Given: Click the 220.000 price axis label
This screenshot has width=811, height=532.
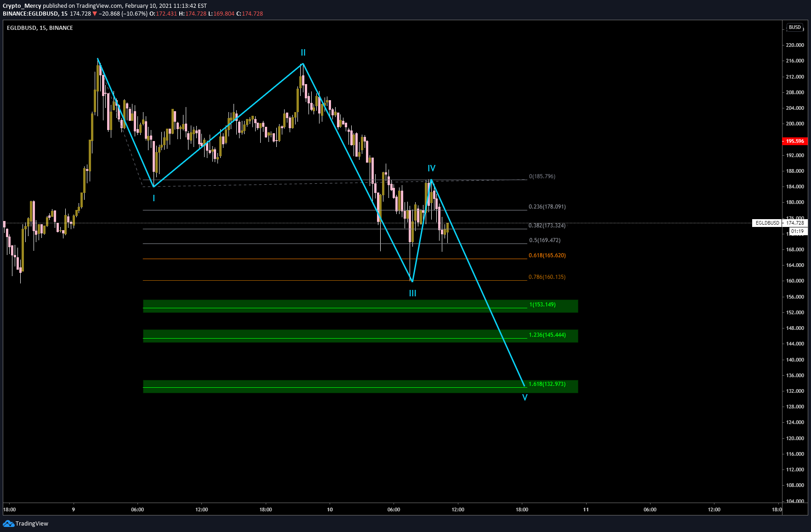Looking at the screenshot, I should tap(795, 45).
